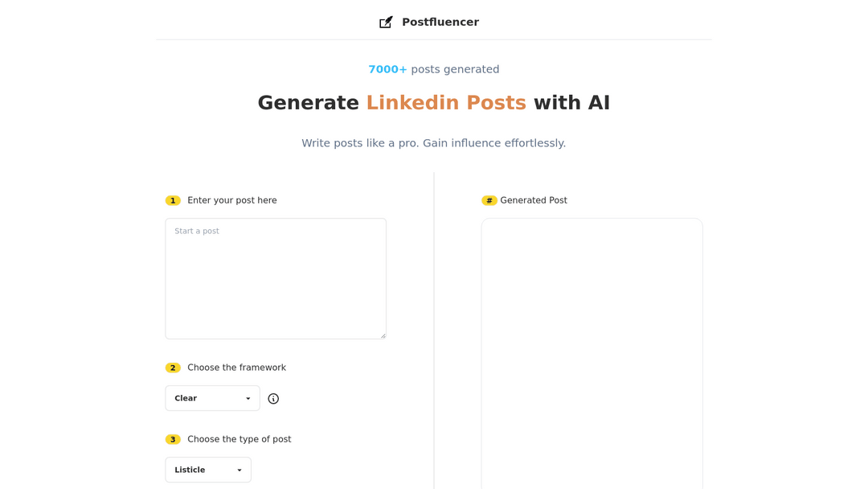Click the yellow # badge by Generated Post
This screenshot has height=489, width=868.
click(x=489, y=201)
